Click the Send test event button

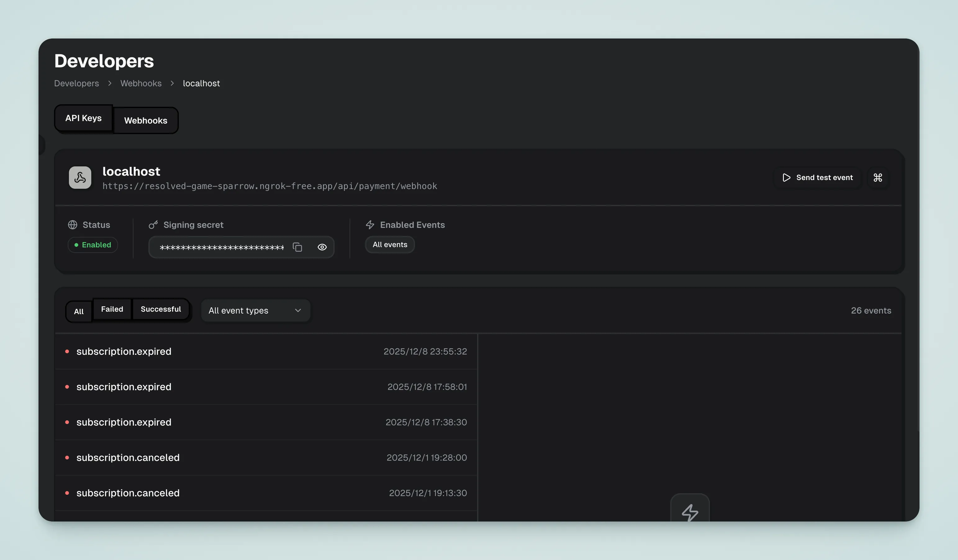[x=818, y=177]
